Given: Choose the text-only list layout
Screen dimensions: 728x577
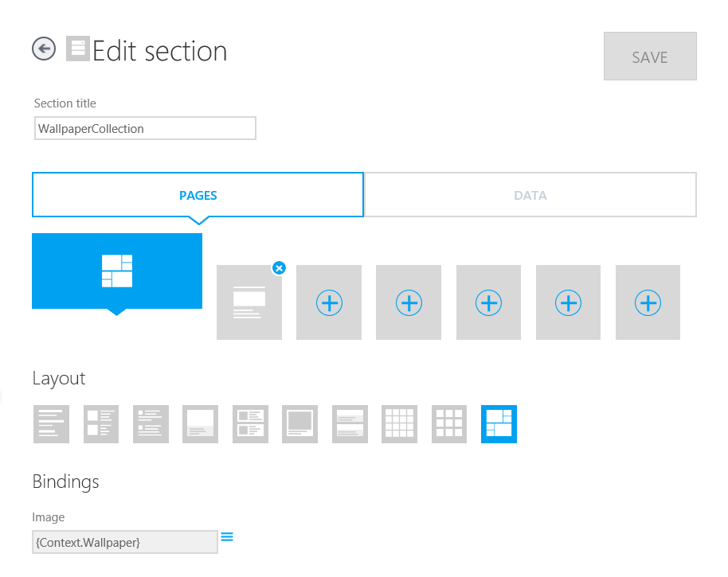Looking at the screenshot, I should coord(51,423).
